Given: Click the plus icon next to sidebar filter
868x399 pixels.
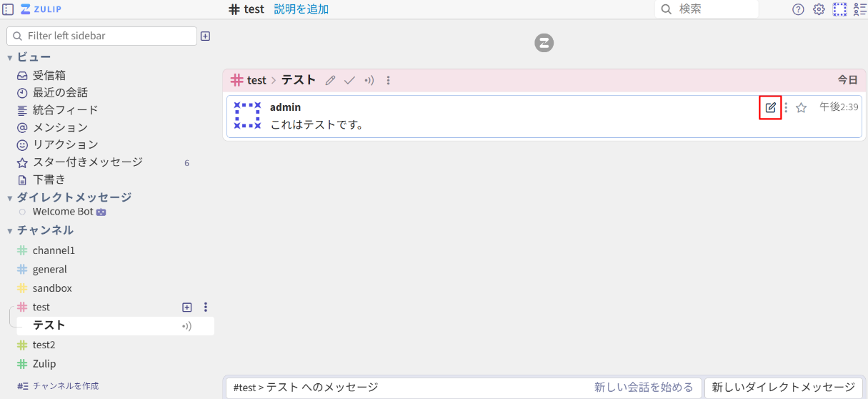Looking at the screenshot, I should 205,36.
